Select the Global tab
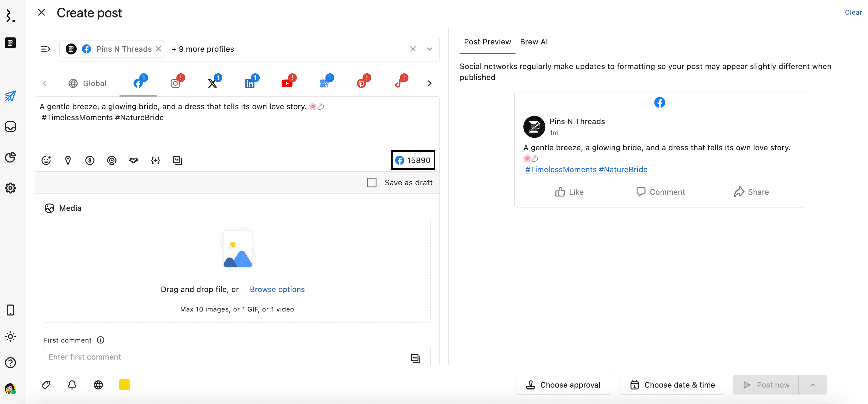 pyautogui.click(x=87, y=83)
